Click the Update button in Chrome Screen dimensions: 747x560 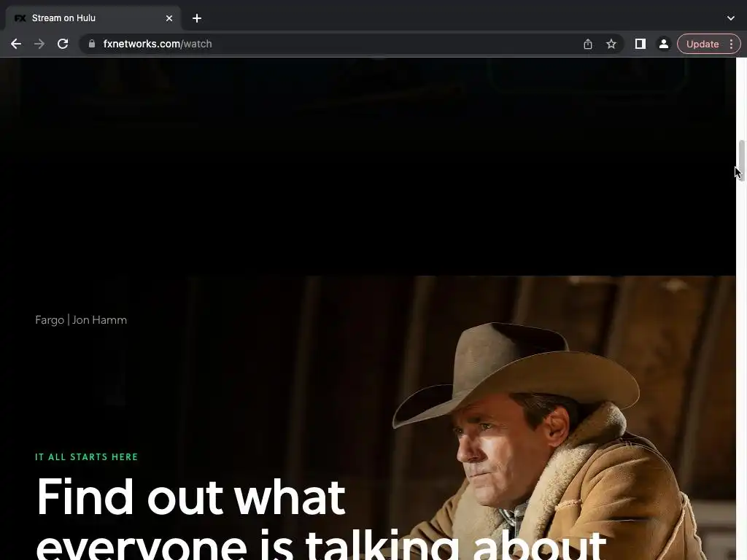[703, 44]
